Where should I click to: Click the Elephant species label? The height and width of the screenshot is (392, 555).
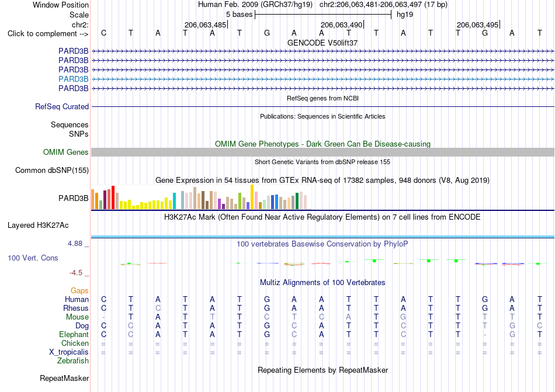(x=74, y=334)
